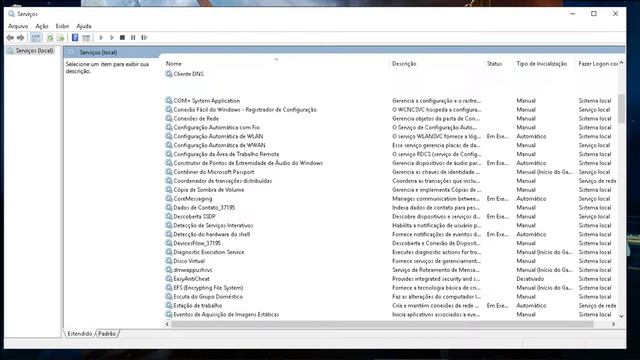Image resolution: width=640 pixels, height=360 pixels.
Task: Click the Pause Service toolbar icon
Action: click(133, 38)
